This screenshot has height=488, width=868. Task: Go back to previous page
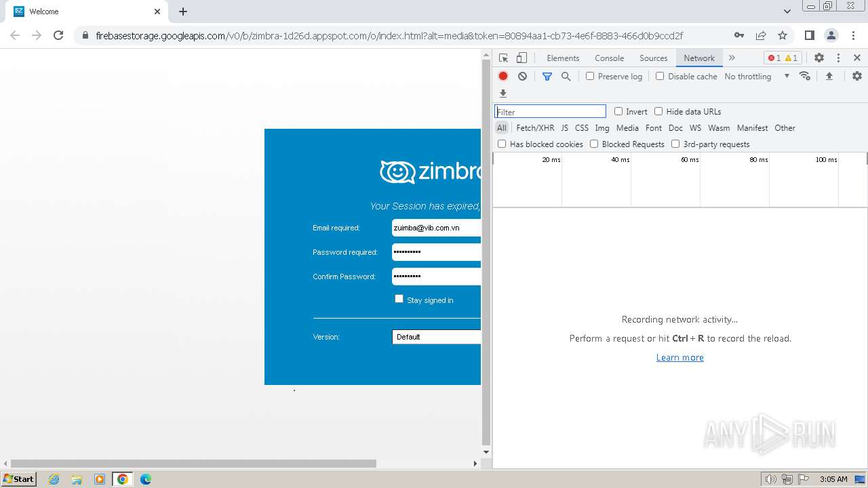[15, 35]
